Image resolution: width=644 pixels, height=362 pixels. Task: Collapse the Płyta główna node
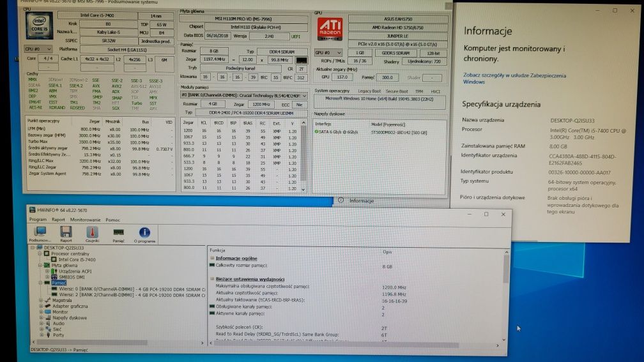(40, 266)
